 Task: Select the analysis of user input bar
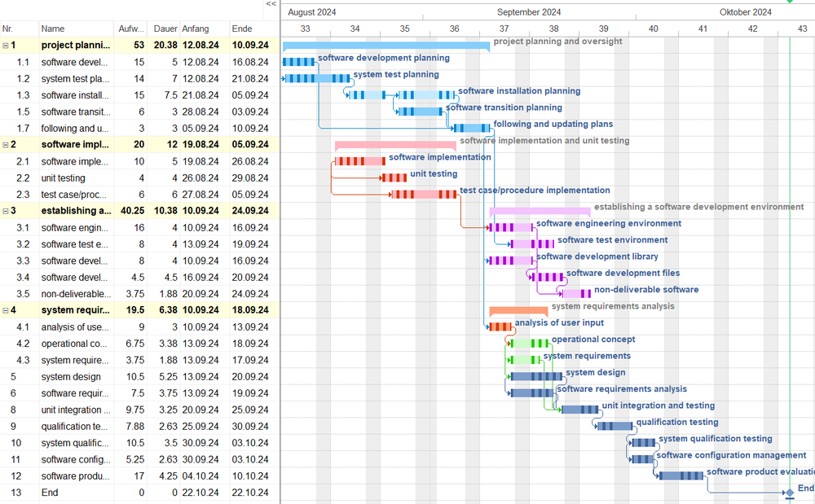pos(499,327)
